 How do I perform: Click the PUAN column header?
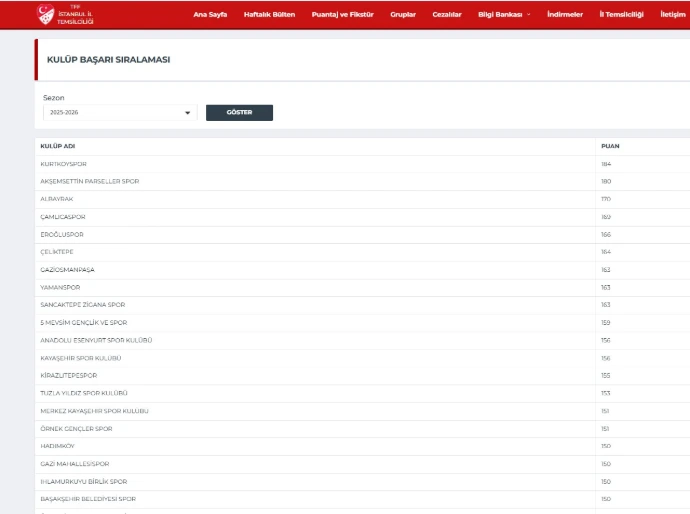pos(610,146)
